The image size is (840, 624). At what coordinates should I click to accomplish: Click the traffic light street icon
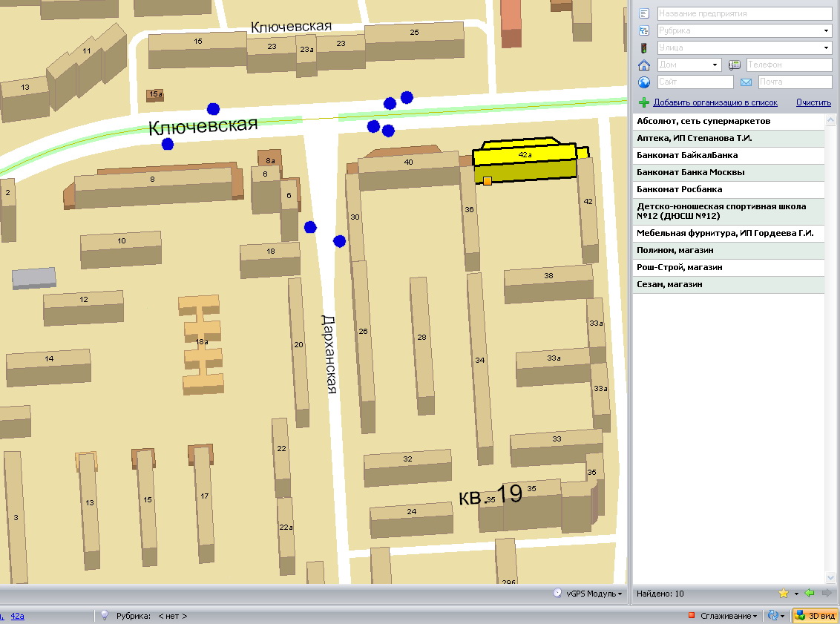(x=644, y=48)
